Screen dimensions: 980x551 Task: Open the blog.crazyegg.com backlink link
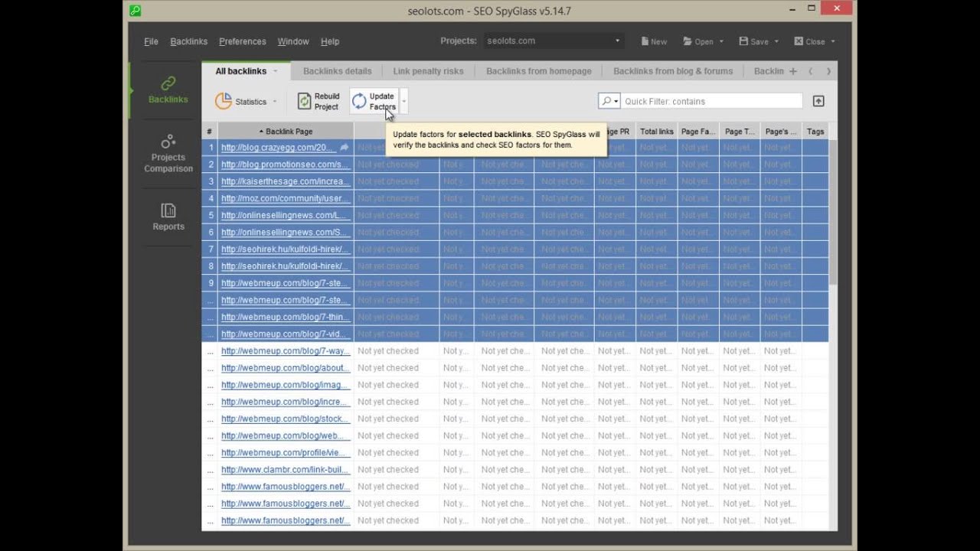click(278, 148)
